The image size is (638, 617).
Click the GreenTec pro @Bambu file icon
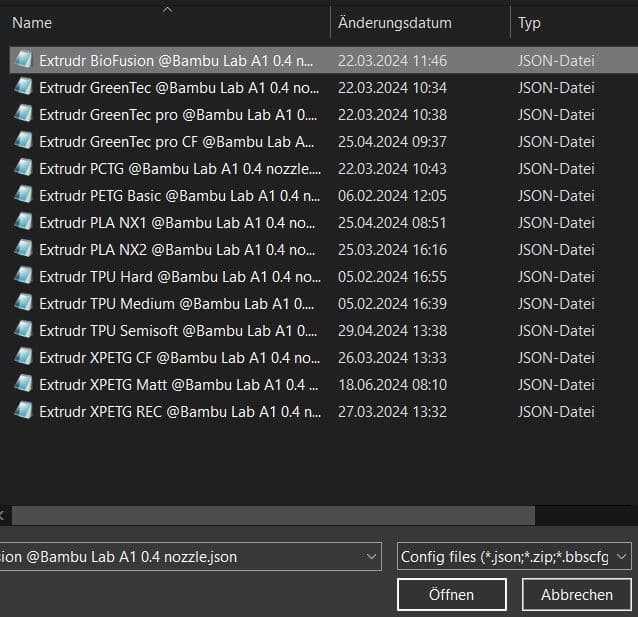point(23,114)
